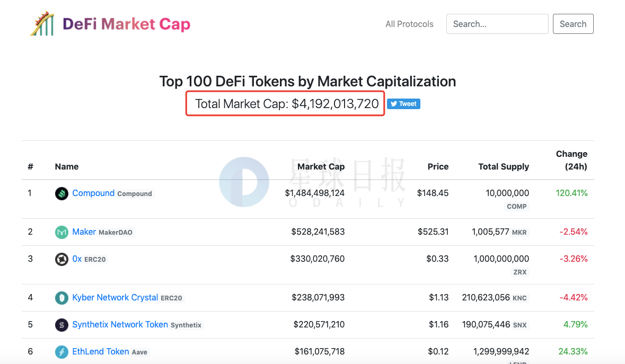The image size is (625, 364).
Task: Click the Market Cap column header
Action: tap(321, 166)
